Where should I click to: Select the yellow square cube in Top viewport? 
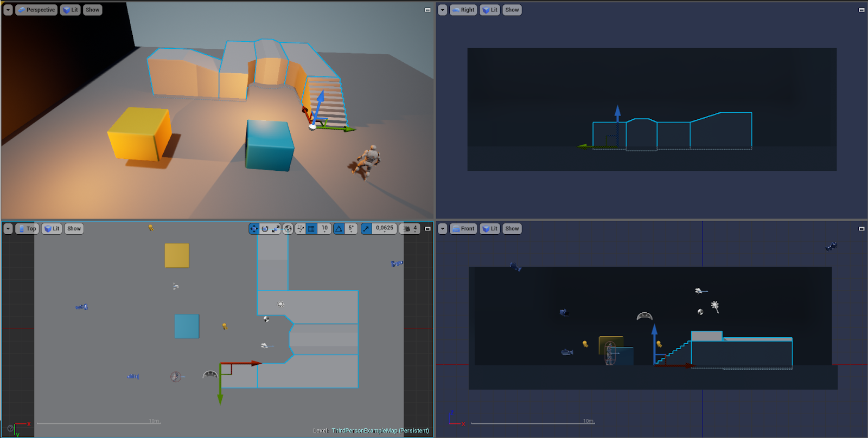pyautogui.click(x=177, y=255)
